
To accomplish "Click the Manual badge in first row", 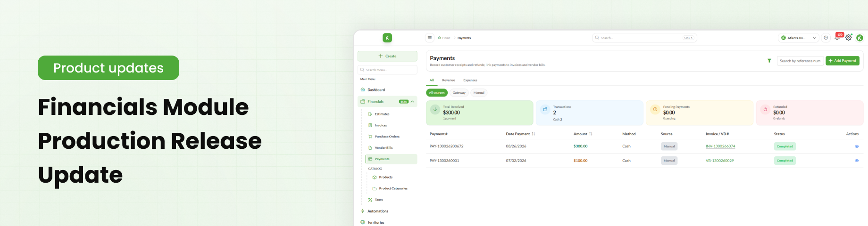I will pyautogui.click(x=669, y=146).
